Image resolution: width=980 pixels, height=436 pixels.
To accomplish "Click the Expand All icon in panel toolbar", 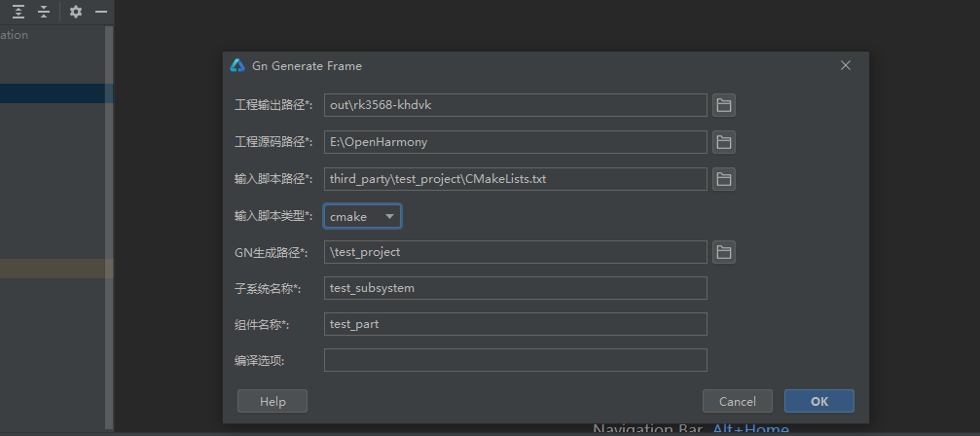I will [19, 12].
